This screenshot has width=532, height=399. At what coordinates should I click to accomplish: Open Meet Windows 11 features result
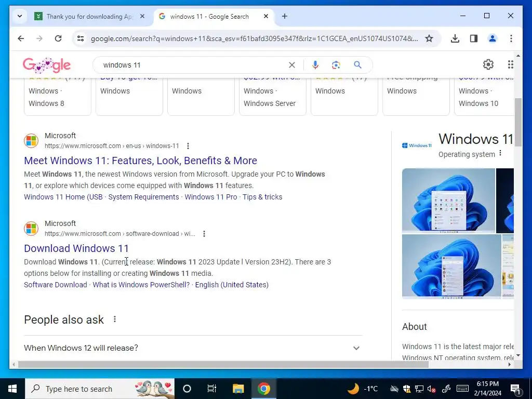pyautogui.click(x=140, y=161)
